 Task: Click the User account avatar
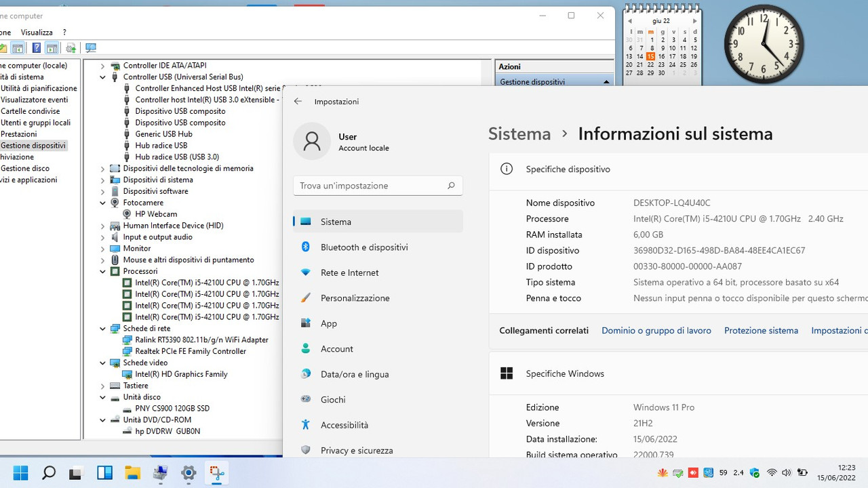(x=312, y=141)
